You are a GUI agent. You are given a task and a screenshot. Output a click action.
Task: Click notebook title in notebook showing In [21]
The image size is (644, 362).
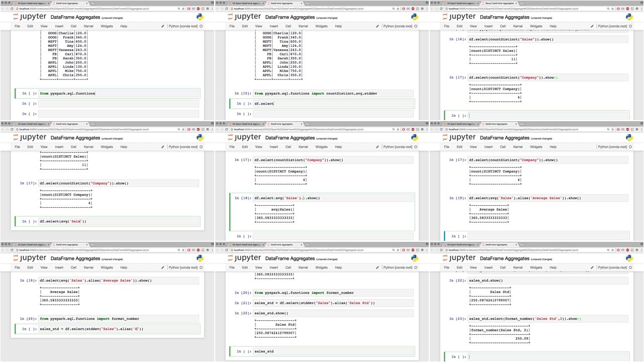[x=290, y=258]
